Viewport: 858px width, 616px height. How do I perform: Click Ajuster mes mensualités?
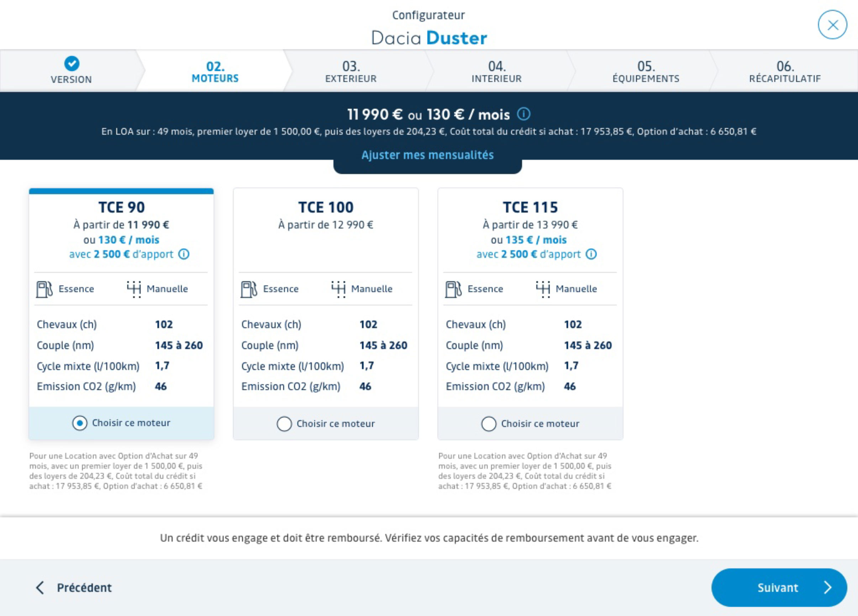point(427,155)
